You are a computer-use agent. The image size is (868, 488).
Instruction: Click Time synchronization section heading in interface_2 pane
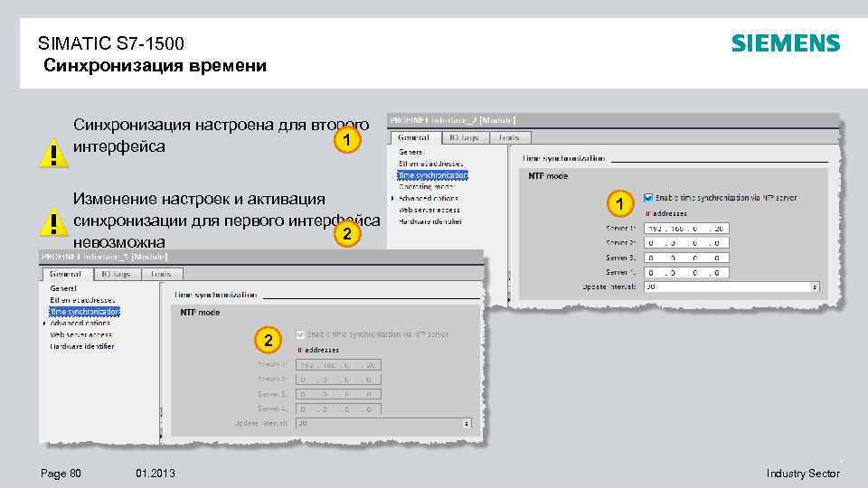point(563,158)
